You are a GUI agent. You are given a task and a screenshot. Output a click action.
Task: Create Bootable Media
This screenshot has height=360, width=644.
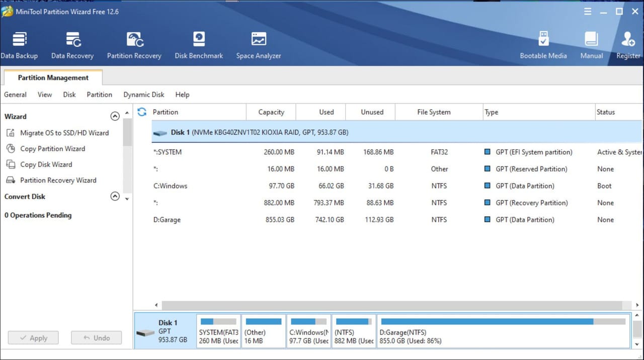(543, 46)
